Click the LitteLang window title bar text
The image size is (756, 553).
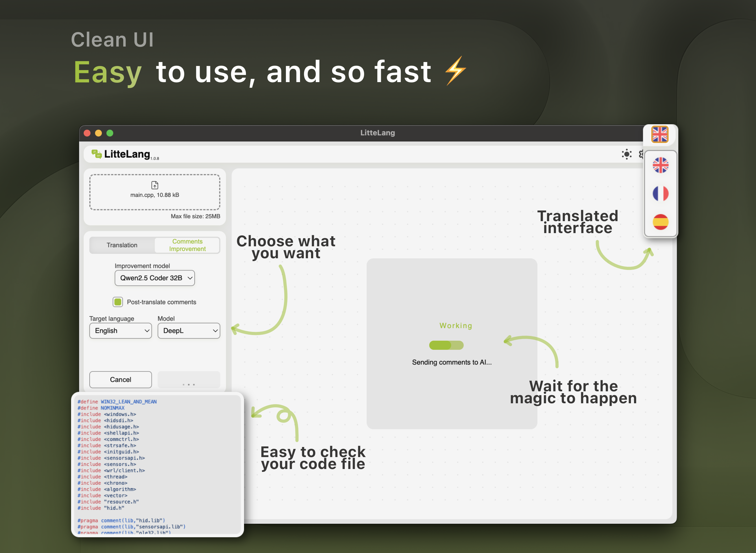click(x=377, y=133)
